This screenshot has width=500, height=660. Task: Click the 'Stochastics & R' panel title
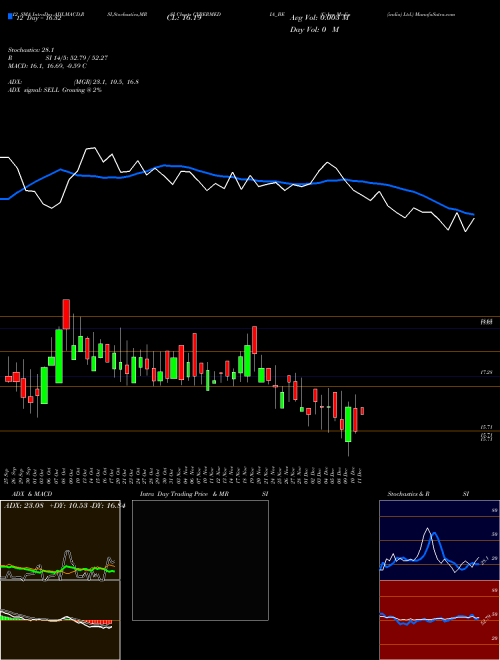point(408,494)
